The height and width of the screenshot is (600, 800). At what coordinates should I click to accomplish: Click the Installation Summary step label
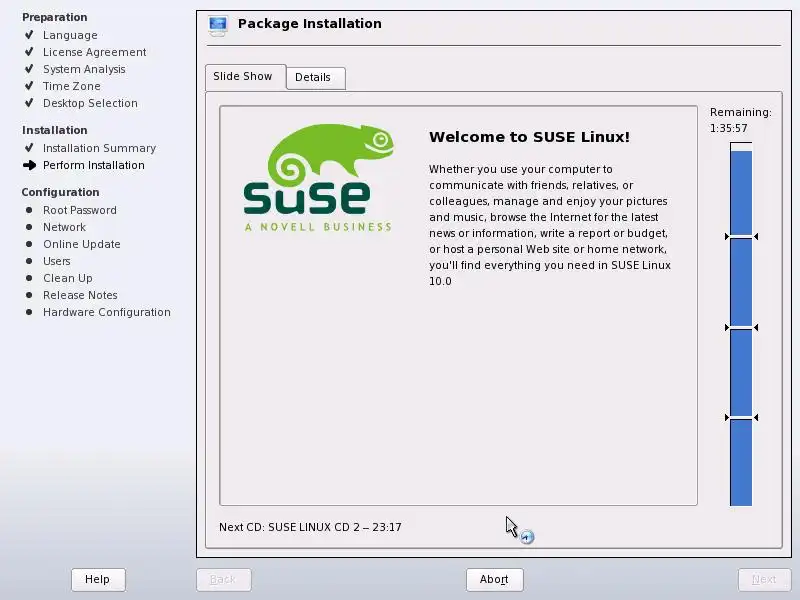(99, 148)
